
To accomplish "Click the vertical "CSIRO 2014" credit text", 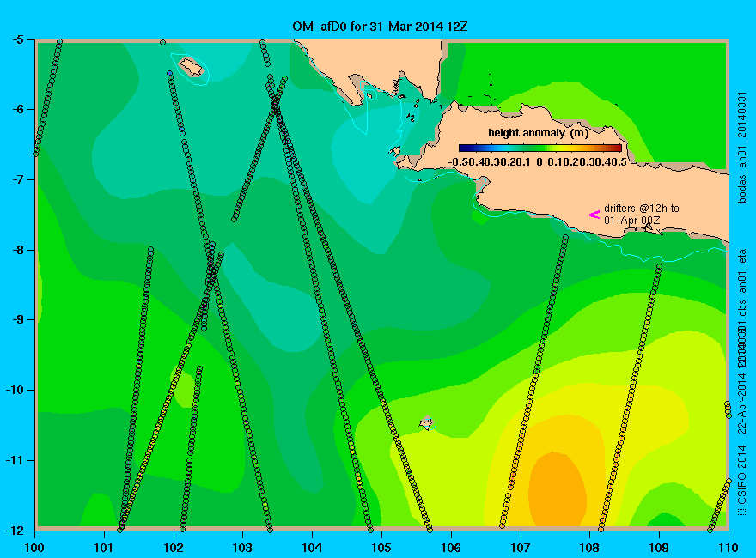I will [742, 475].
